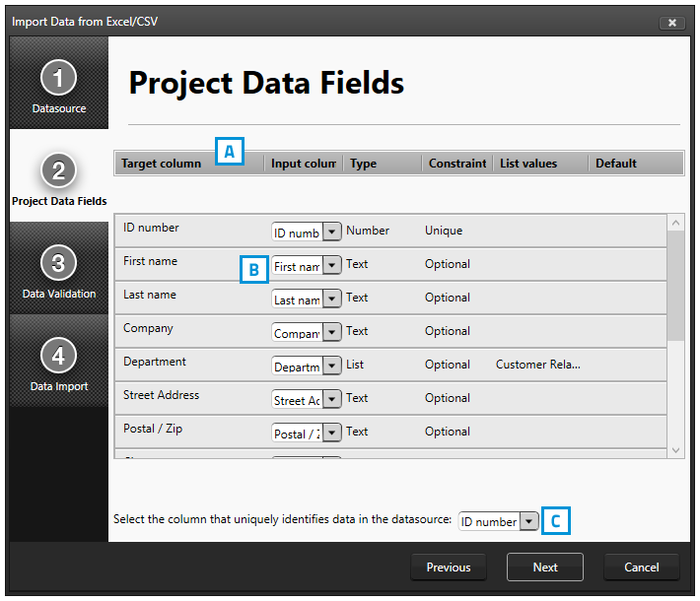Open step 3 Data Validation
The height and width of the screenshot is (601, 700).
[x=58, y=271]
